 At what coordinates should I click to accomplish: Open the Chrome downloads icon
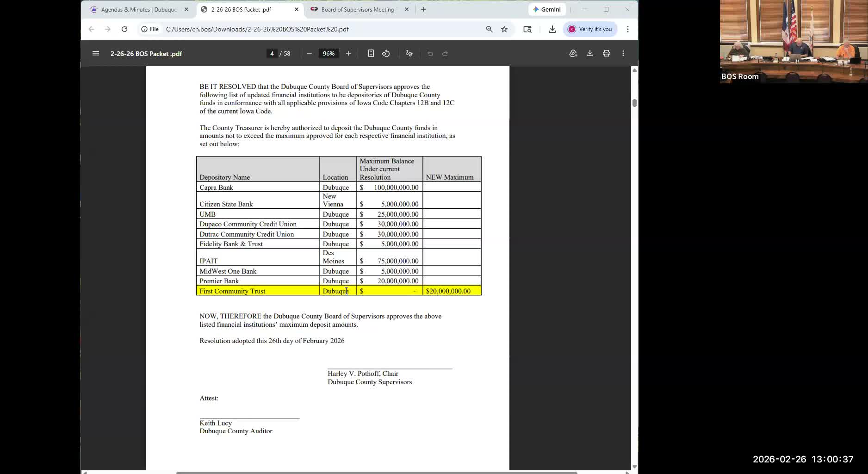click(x=552, y=29)
